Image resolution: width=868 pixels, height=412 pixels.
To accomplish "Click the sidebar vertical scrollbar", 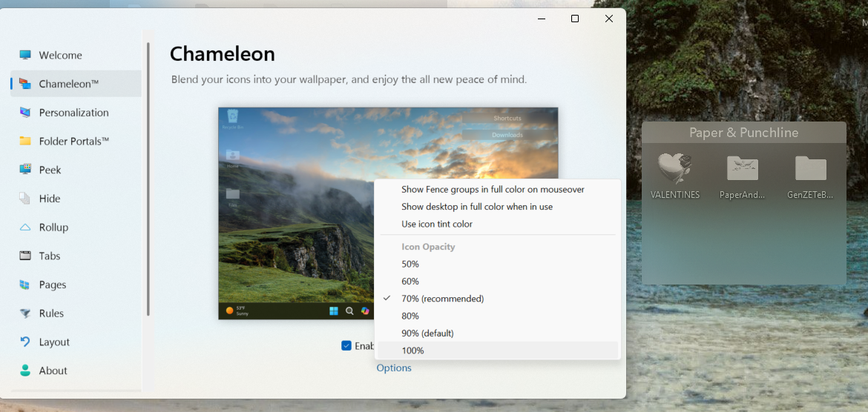I will pyautogui.click(x=148, y=178).
